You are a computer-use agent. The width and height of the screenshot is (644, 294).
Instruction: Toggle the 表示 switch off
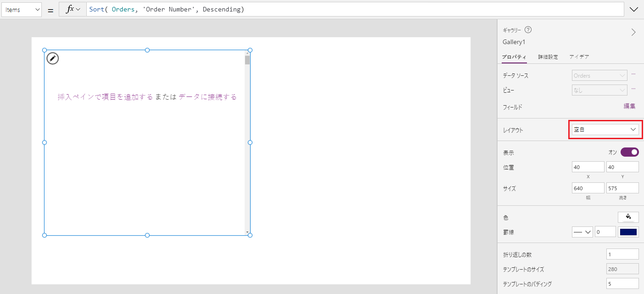[x=630, y=152]
